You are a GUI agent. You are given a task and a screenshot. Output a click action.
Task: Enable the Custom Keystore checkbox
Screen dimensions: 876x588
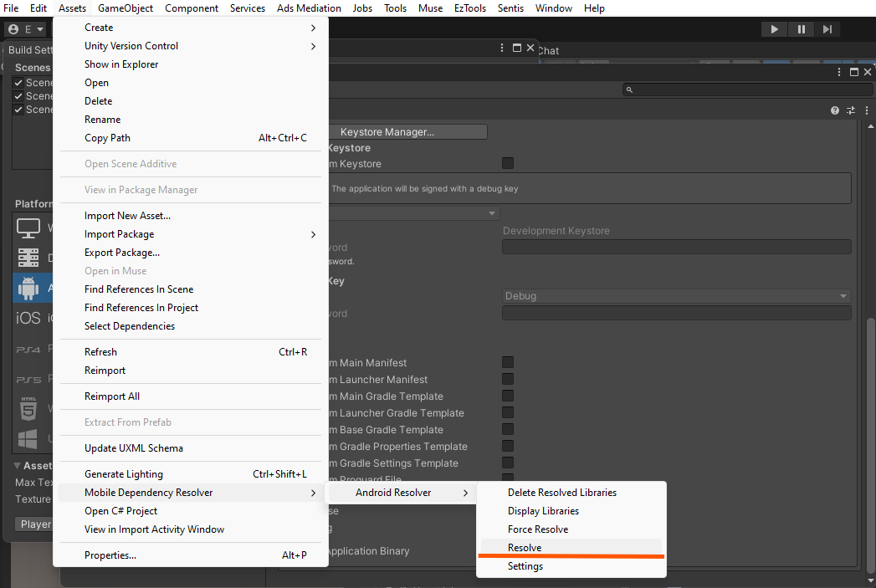508,163
